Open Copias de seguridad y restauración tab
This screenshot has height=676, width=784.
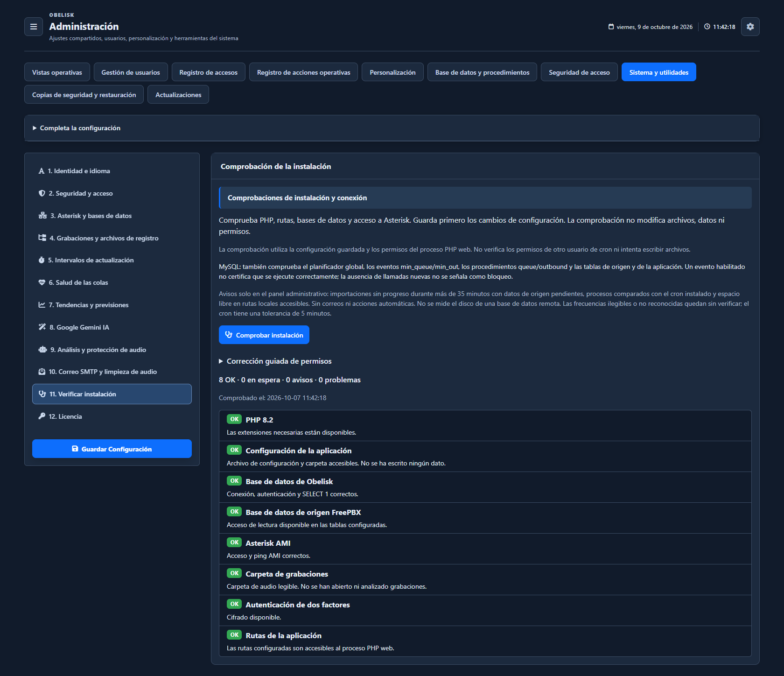coord(84,95)
